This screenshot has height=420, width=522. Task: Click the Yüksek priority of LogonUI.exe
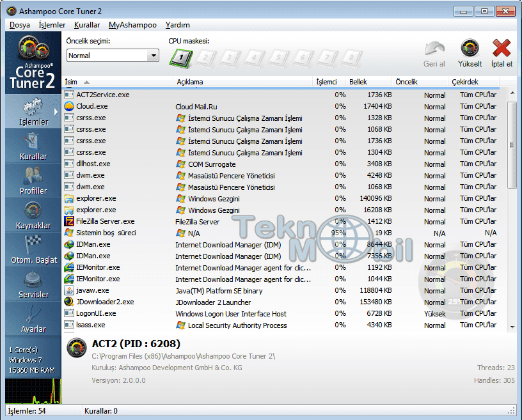tap(435, 314)
